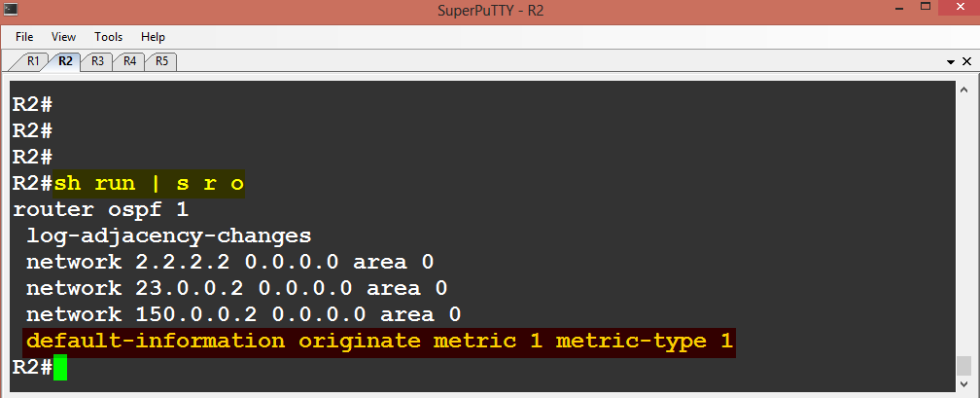Select the active R2 tab
Image resolution: width=980 pixels, height=398 pixels.
[x=65, y=61]
